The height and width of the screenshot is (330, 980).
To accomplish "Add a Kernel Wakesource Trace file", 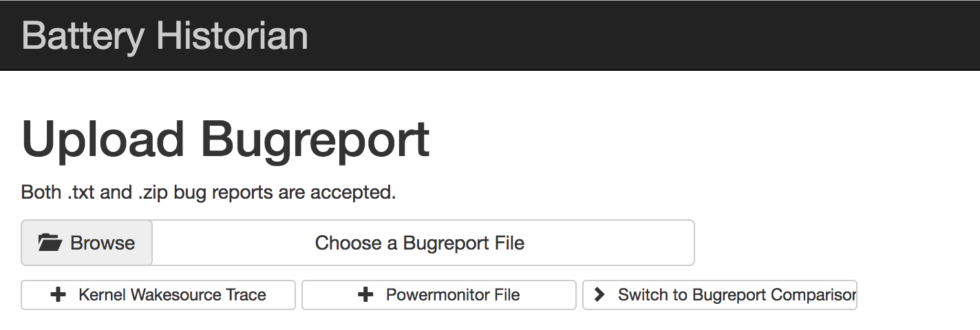I will click(x=158, y=295).
